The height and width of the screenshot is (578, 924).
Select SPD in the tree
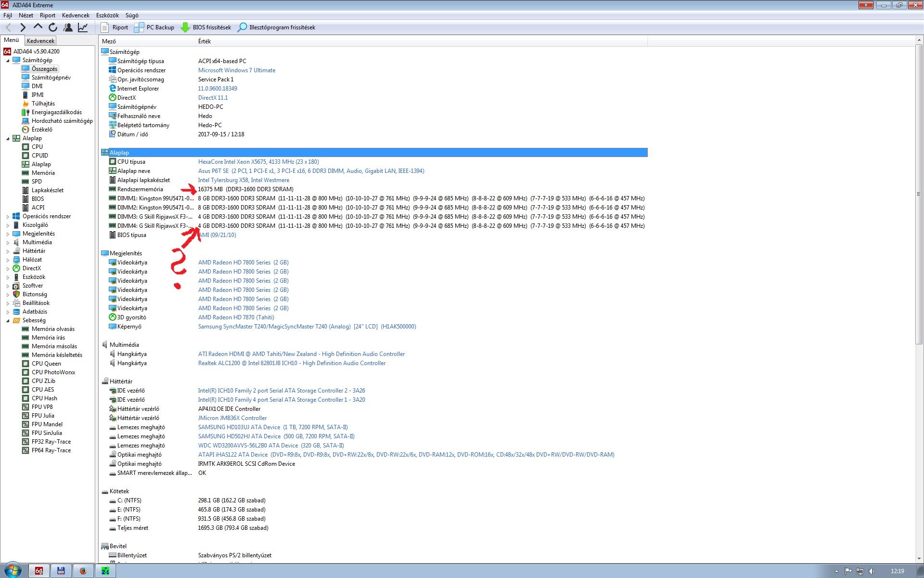37,182
